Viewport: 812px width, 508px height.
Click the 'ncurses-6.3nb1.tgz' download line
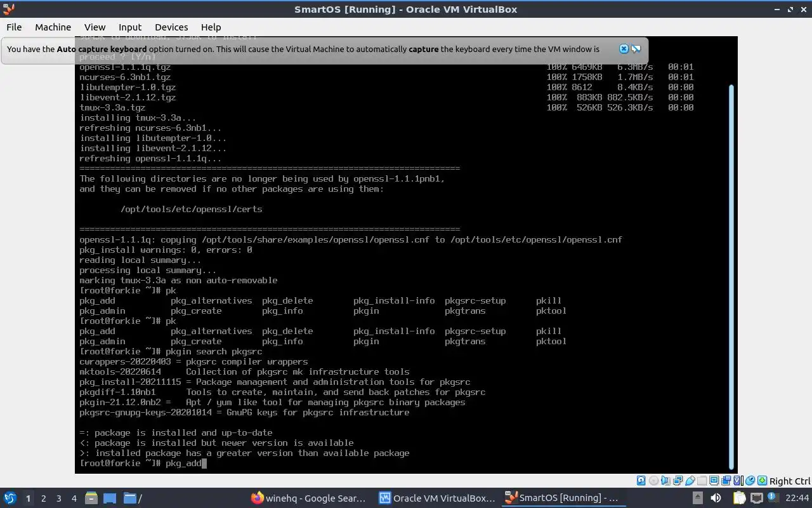click(386, 77)
